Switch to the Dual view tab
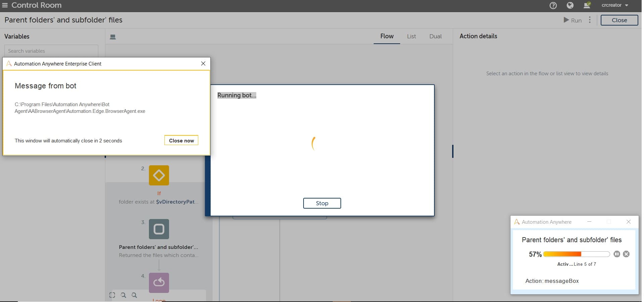 pyautogui.click(x=435, y=36)
